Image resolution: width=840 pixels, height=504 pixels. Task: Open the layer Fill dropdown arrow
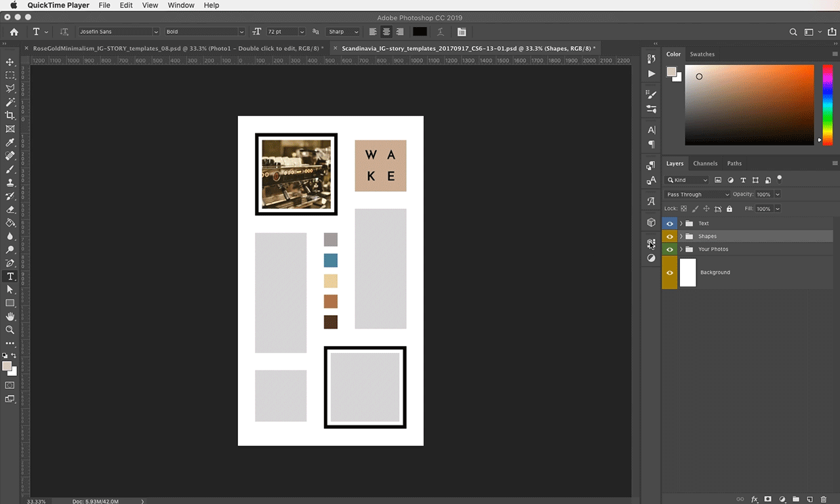pos(778,209)
